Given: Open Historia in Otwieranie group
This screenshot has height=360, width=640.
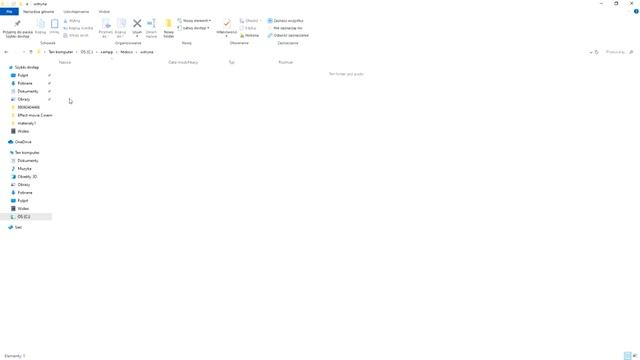Looking at the screenshot, I should (249, 36).
